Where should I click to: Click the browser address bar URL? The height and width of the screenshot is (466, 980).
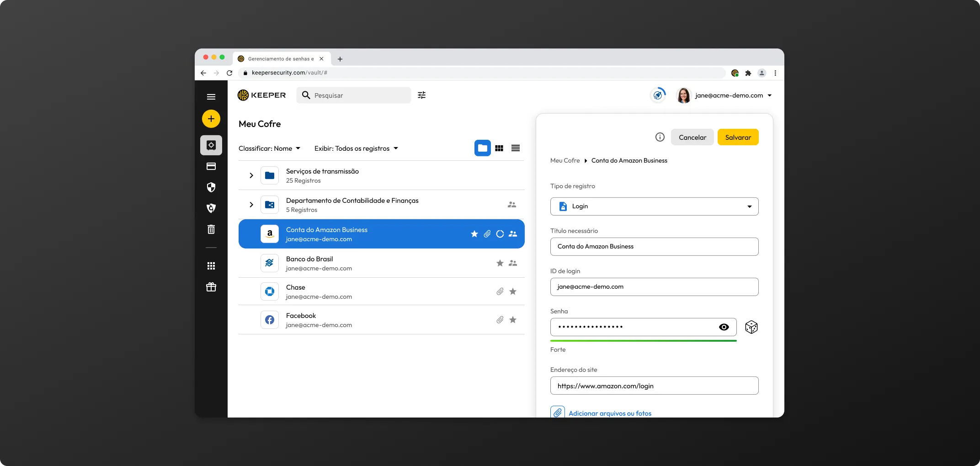pos(289,73)
